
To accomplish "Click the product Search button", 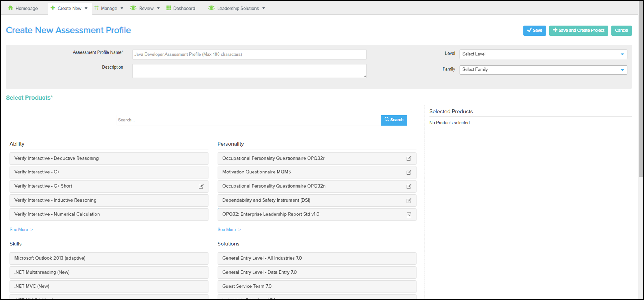I will tap(394, 120).
